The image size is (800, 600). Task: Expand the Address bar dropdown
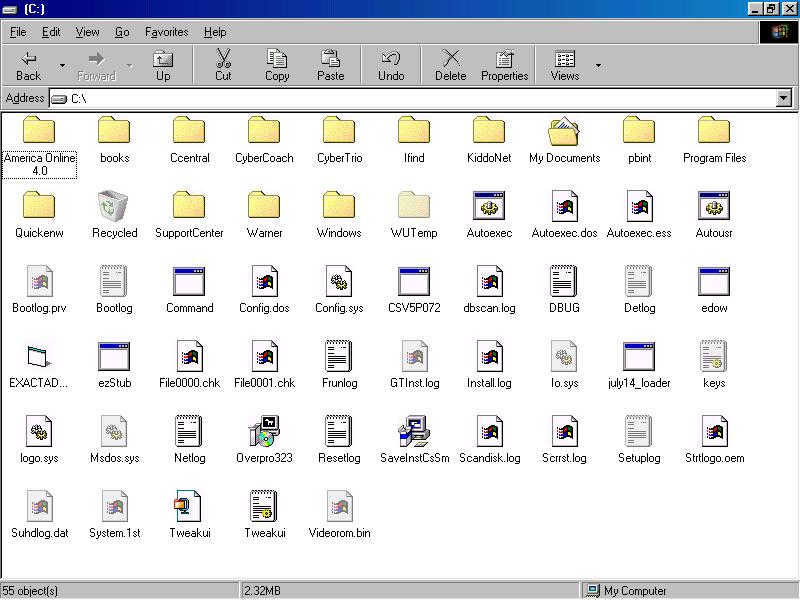pyautogui.click(x=783, y=98)
